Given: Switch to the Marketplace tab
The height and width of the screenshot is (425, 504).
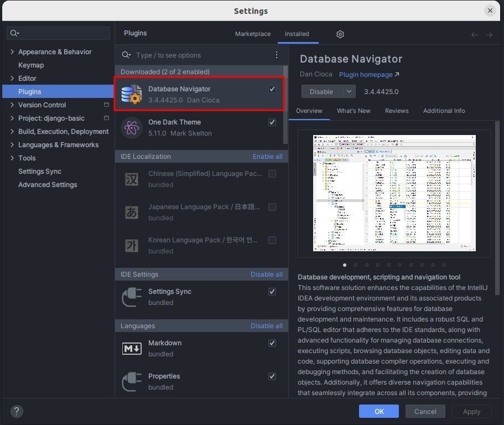Looking at the screenshot, I should (253, 34).
